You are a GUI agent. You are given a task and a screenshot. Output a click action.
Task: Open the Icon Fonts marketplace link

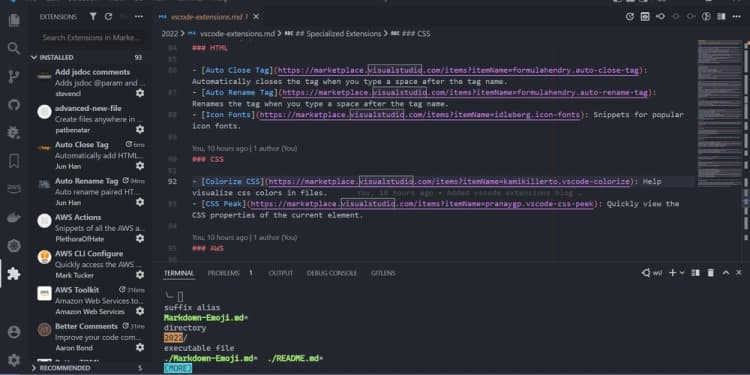click(420, 115)
